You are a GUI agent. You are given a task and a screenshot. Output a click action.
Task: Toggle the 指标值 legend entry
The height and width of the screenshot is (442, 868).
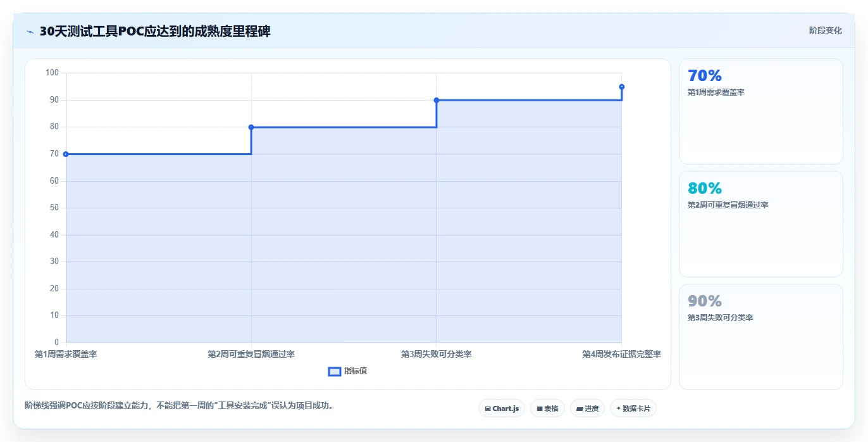pos(347,371)
